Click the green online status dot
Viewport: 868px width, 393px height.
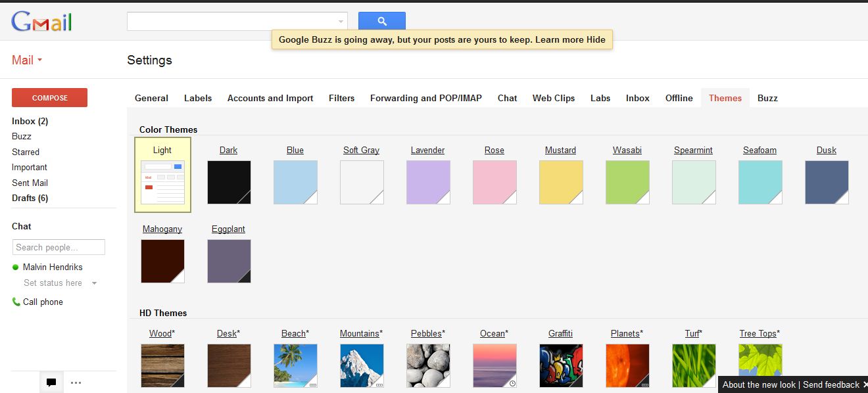[x=16, y=267]
